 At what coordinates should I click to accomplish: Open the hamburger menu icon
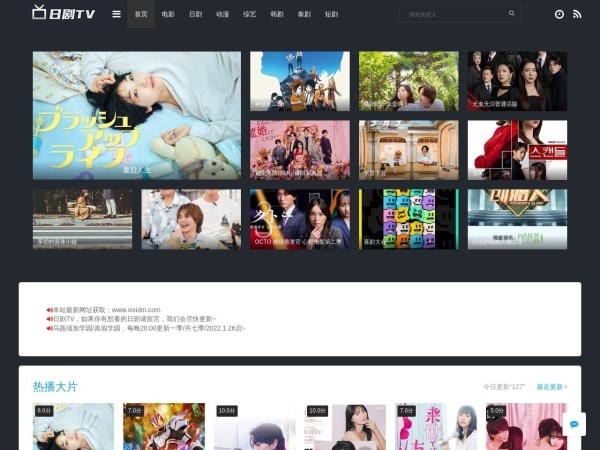point(116,14)
